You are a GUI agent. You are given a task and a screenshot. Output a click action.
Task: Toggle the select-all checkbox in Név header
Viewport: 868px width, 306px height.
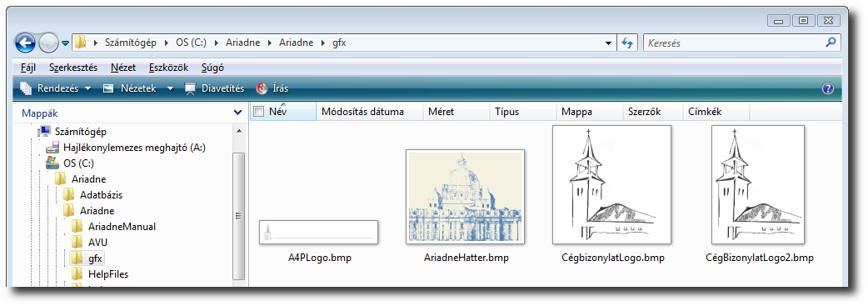click(258, 112)
